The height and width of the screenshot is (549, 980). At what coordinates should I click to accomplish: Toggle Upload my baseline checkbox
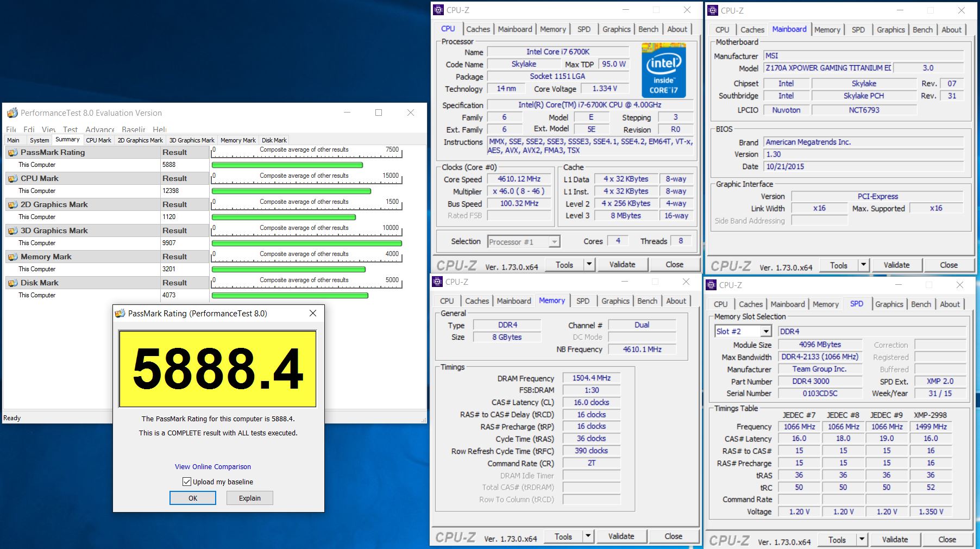(187, 482)
